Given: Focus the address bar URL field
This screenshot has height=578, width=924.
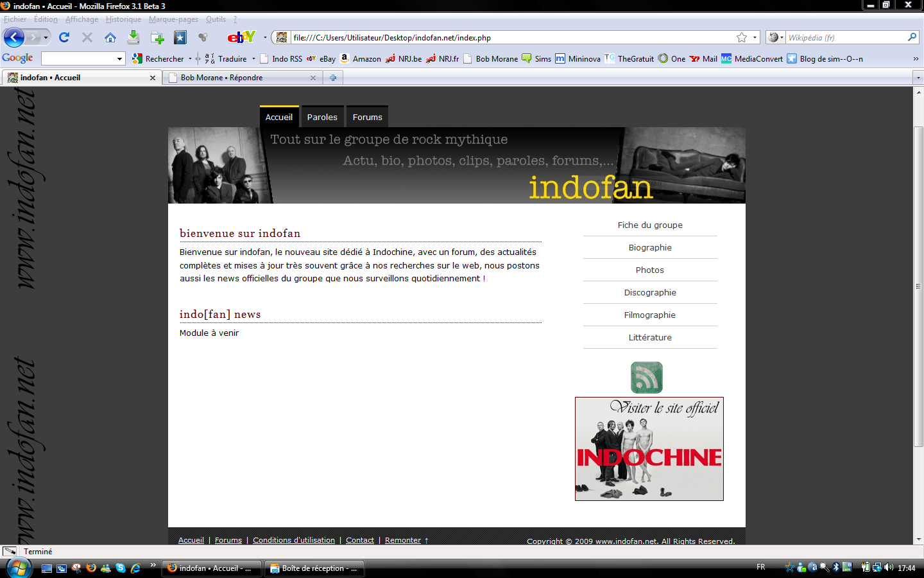Looking at the screenshot, I should click(513, 37).
